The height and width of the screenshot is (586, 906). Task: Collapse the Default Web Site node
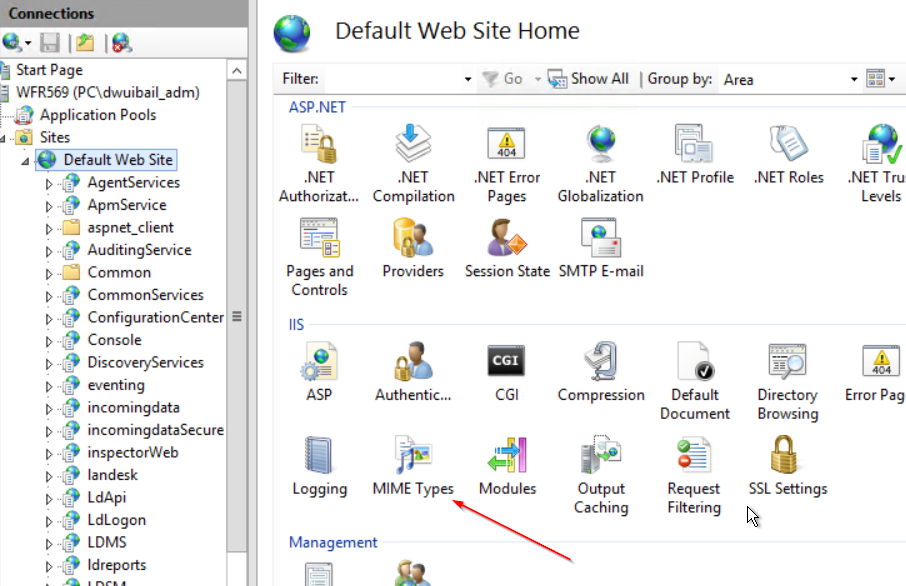tap(25, 161)
